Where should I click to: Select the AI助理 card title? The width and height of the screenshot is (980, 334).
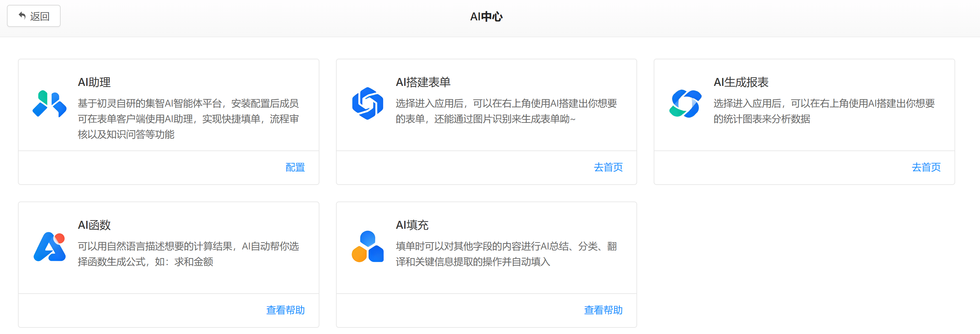tap(94, 82)
